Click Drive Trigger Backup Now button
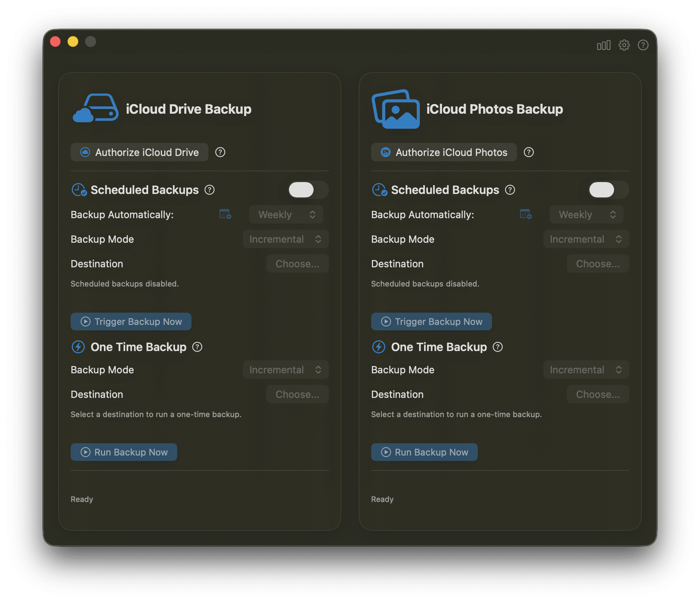This screenshot has width=700, height=603. coord(131,321)
